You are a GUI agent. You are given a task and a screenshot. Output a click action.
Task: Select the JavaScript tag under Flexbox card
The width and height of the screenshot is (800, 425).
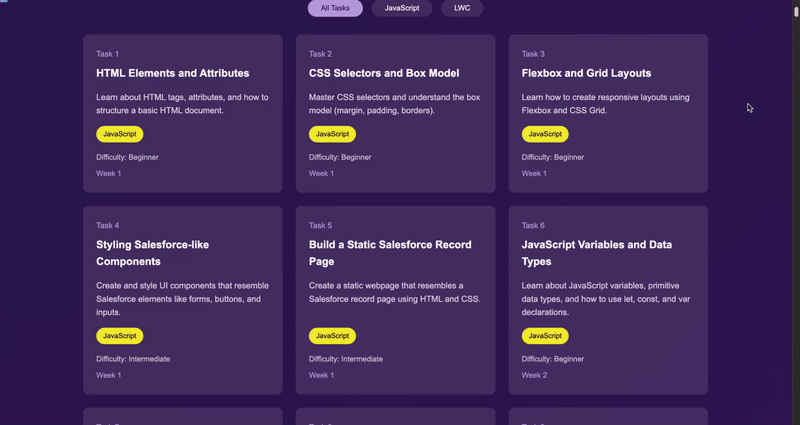(x=545, y=134)
